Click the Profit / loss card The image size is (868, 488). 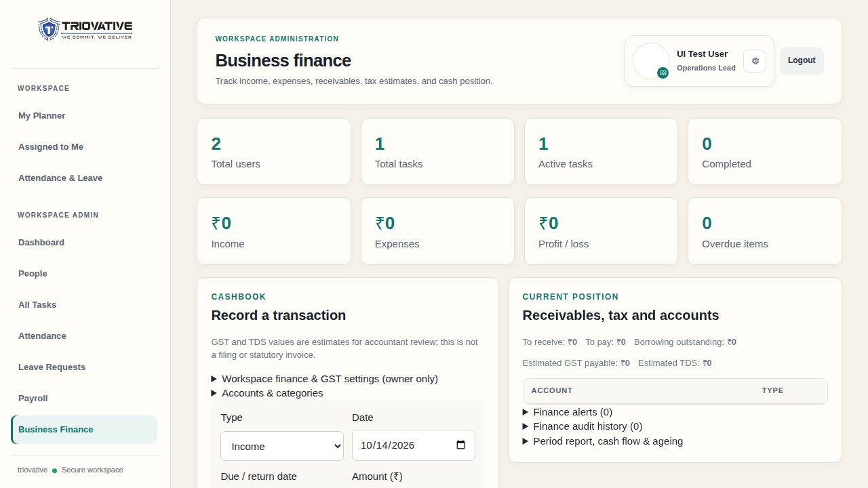601,231
